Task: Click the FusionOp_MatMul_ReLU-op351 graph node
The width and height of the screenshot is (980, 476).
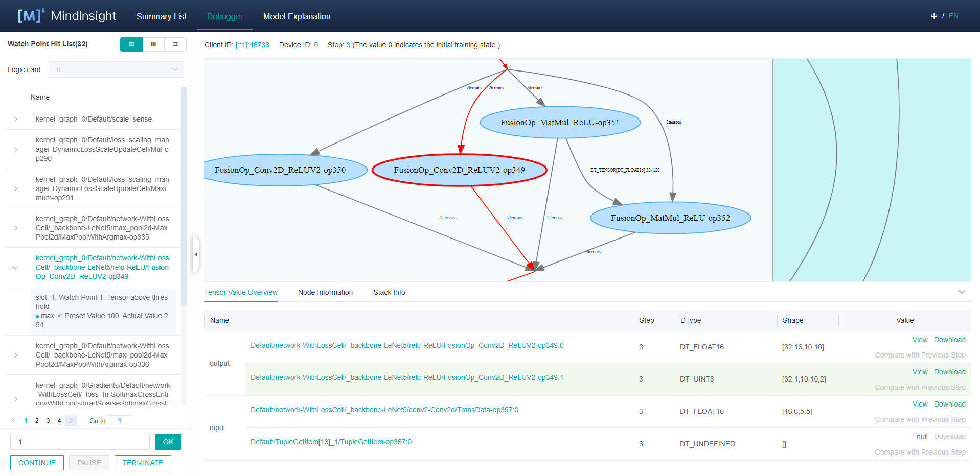Action: [x=560, y=123]
